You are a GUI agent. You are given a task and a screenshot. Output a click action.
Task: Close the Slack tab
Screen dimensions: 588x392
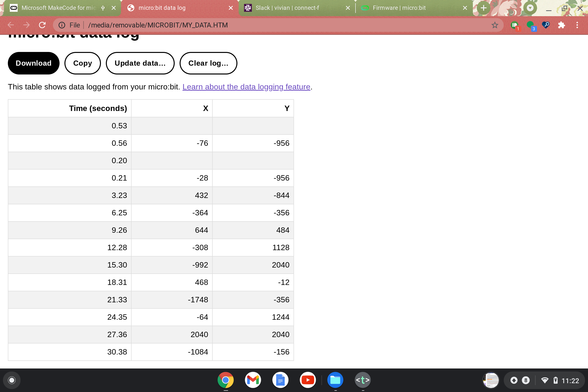click(347, 8)
